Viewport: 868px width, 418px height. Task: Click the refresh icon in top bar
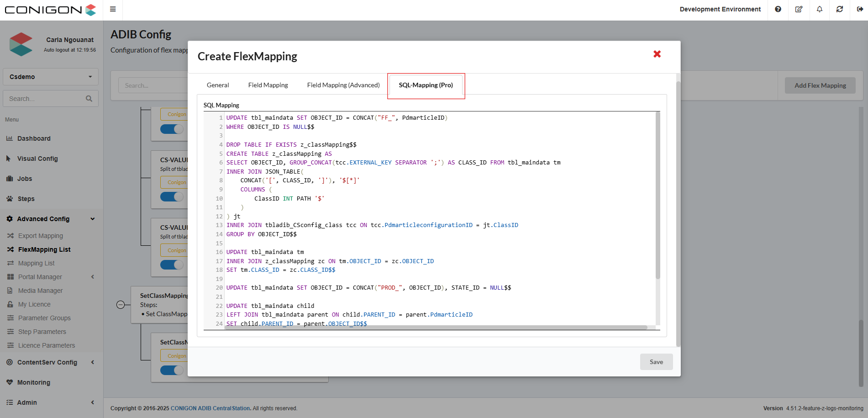point(840,9)
